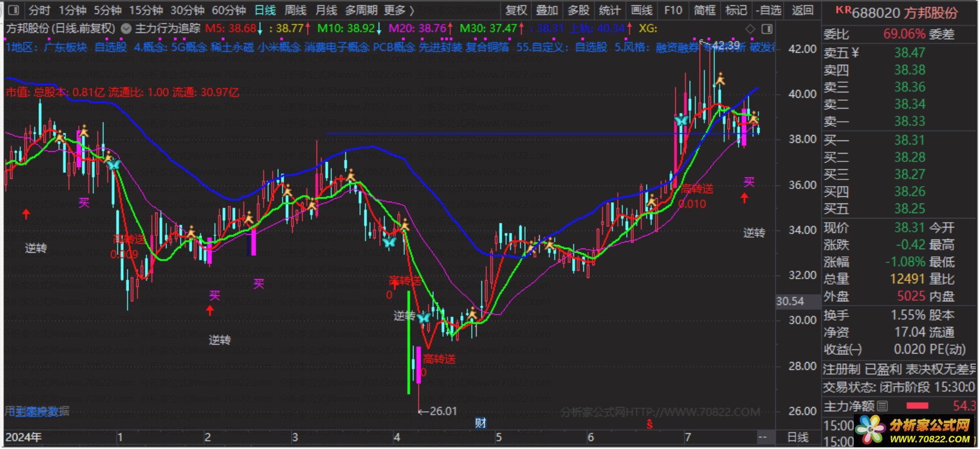This screenshot has height=449, width=980.
Task: Select the 日线 daily period tab
Action: tap(265, 10)
